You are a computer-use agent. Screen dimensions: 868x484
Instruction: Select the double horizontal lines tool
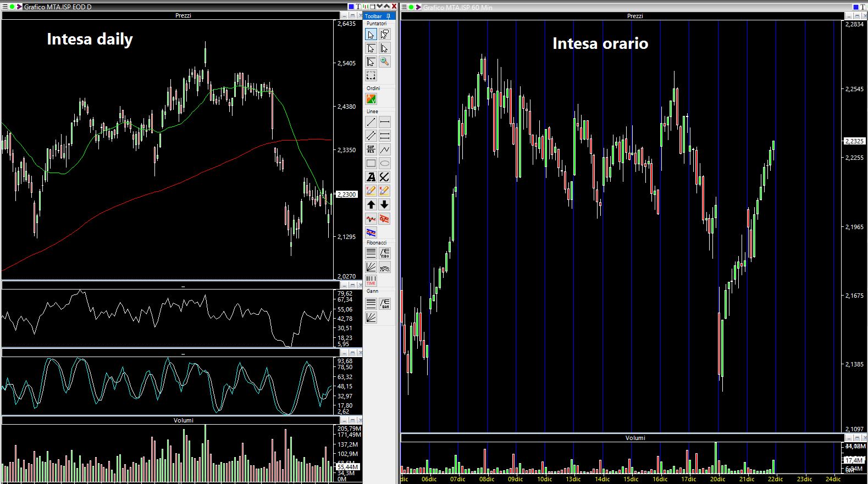[x=385, y=136]
